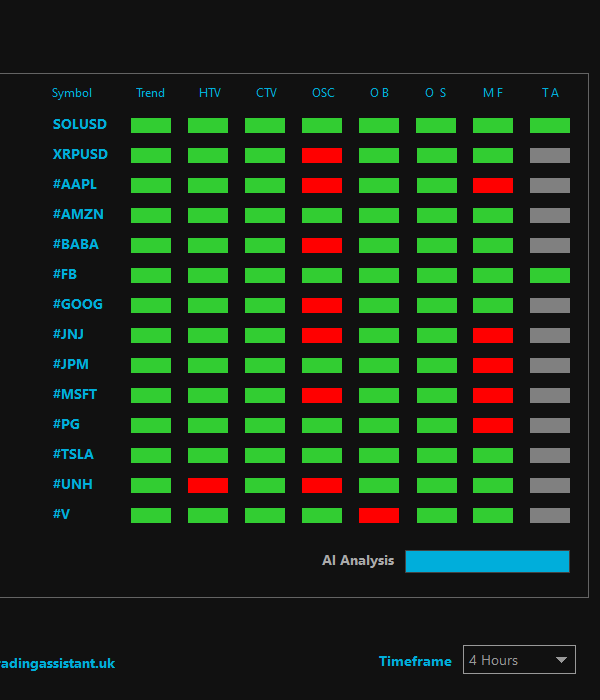Click #JNJ red OSC indicator
Viewport: 600px width, 700px height.
click(x=322, y=335)
